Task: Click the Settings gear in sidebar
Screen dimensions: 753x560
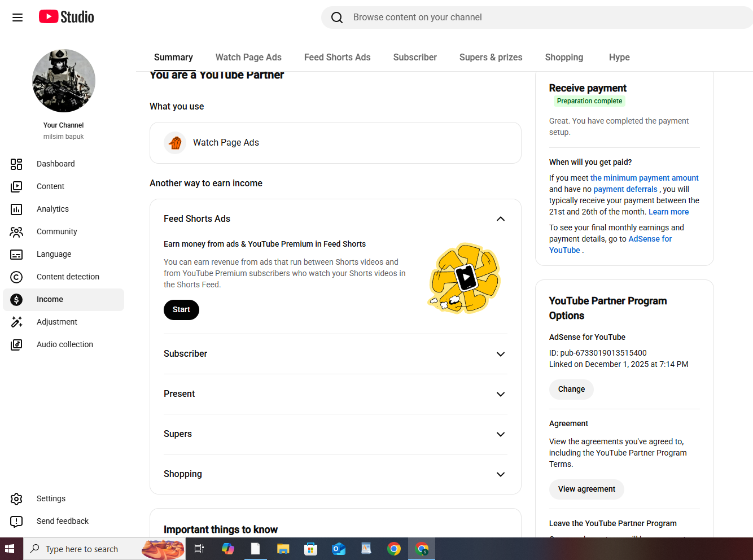Action: [16, 498]
